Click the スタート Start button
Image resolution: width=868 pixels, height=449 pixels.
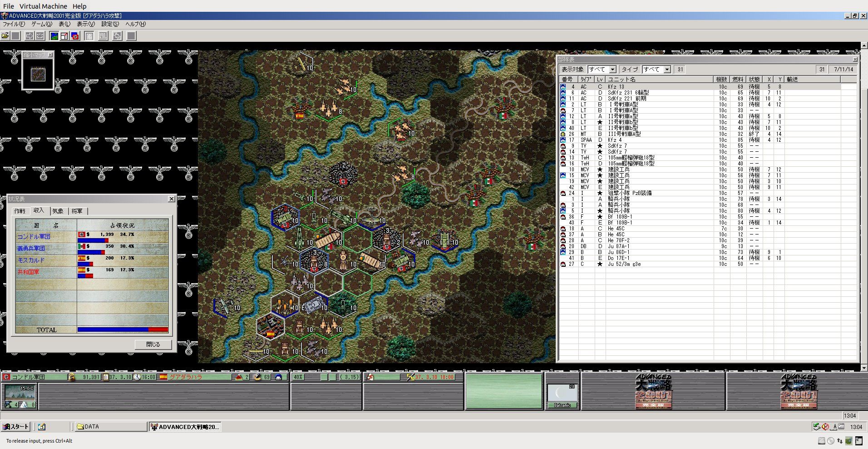(x=16, y=427)
